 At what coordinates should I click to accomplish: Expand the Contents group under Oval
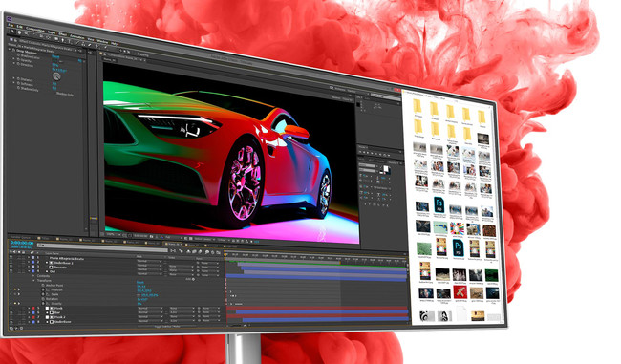tap(33, 276)
